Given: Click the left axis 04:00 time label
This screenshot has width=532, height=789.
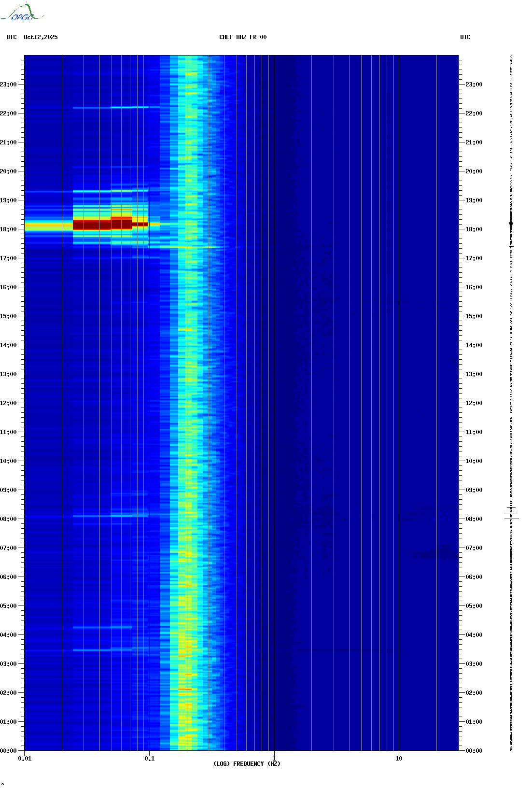Looking at the screenshot, I should [8, 635].
